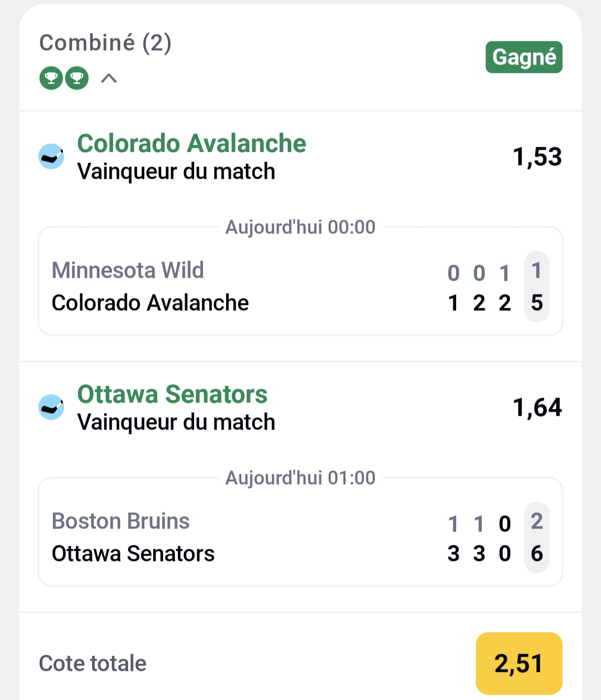
Task: Tap the 1,53 odds value
Action: 537,157
